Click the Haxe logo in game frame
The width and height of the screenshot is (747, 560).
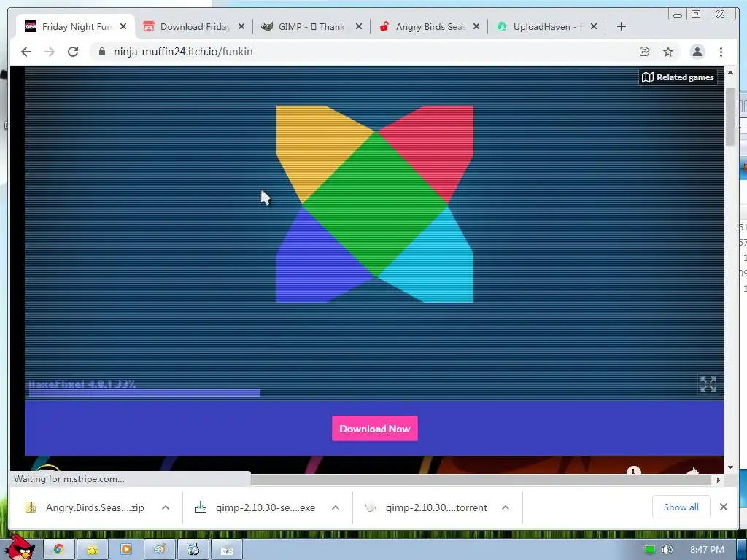pyautogui.click(x=375, y=204)
